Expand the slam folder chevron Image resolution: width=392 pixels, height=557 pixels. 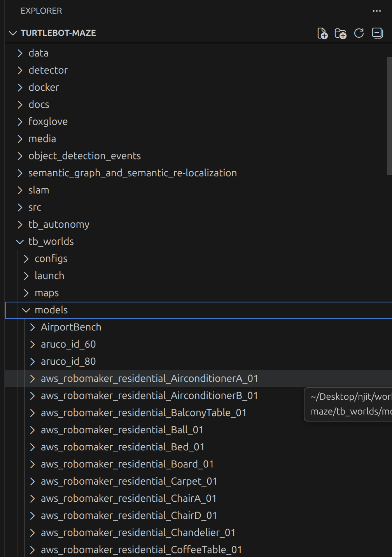coord(20,190)
